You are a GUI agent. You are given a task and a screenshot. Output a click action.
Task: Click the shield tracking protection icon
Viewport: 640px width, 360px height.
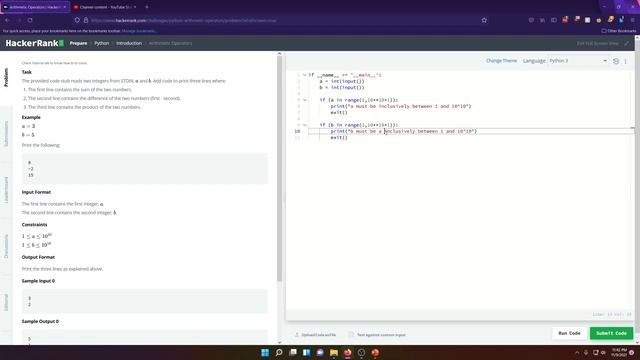coord(77,20)
